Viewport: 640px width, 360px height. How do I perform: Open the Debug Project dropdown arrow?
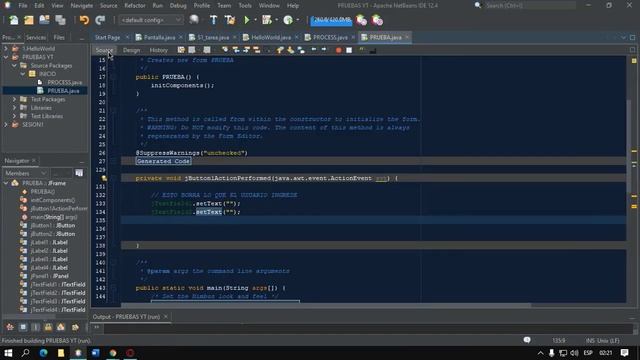[276, 20]
